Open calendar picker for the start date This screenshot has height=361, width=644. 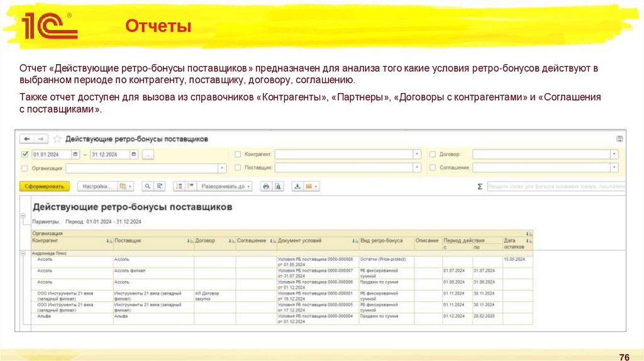point(75,154)
